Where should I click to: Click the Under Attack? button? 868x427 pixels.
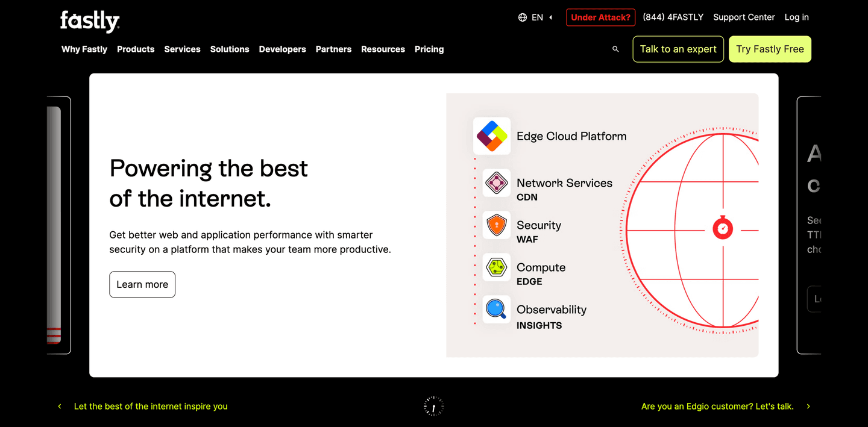click(x=600, y=17)
